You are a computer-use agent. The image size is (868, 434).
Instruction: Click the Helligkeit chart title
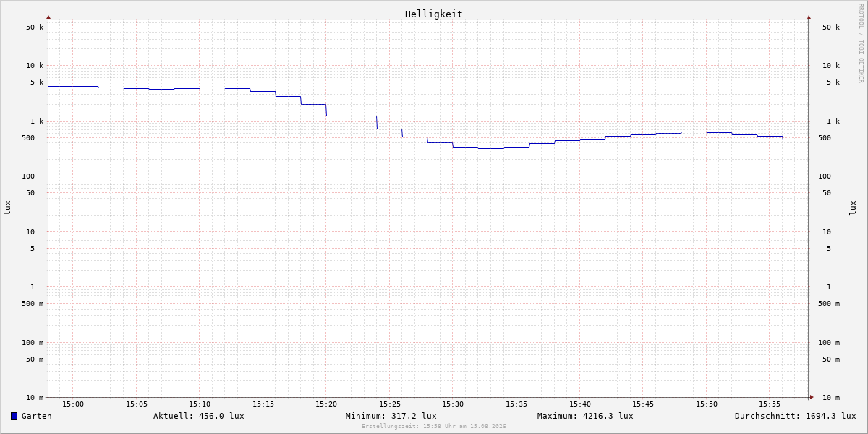point(434,14)
